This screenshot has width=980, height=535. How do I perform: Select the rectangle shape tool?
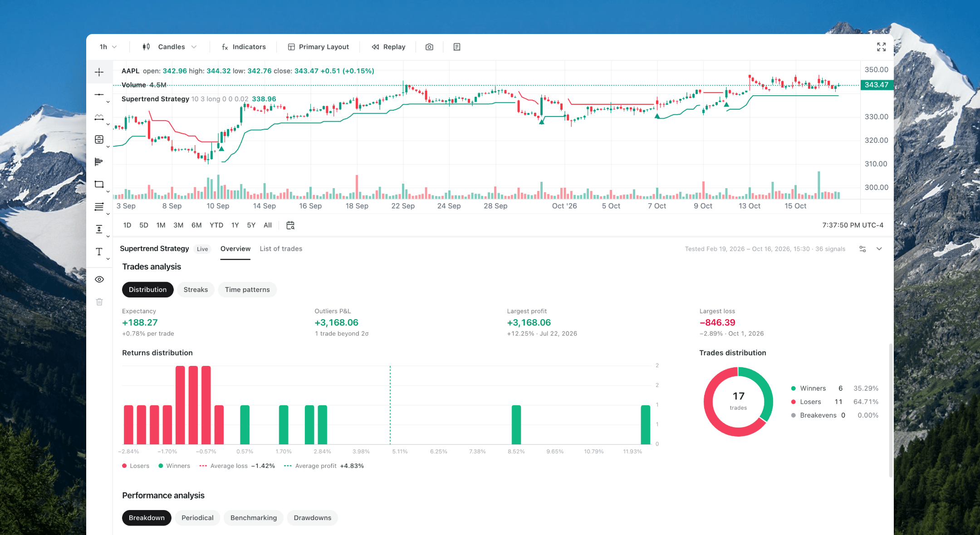[x=99, y=184]
